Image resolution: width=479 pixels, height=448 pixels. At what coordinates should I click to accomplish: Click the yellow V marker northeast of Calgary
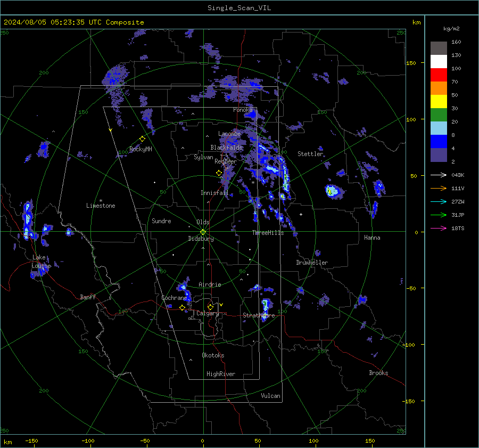click(221, 305)
